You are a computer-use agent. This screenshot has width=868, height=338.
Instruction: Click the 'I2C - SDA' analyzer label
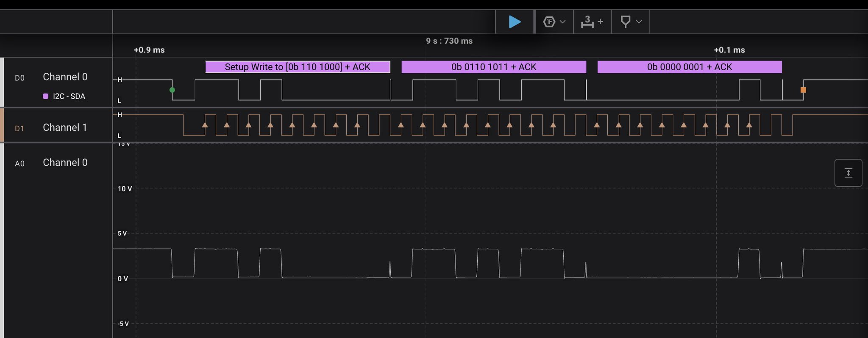[69, 96]
